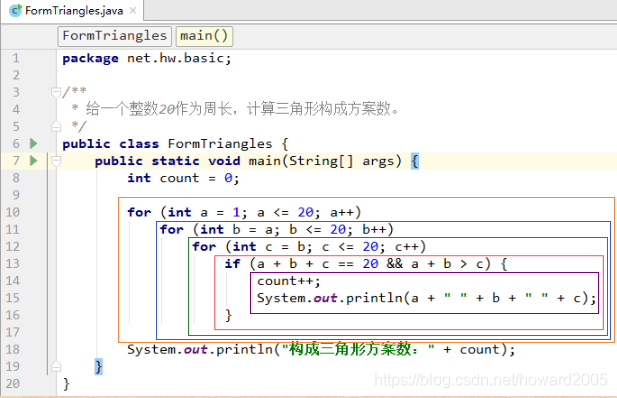Run main() from the line 7 gutter arrow
The width and height of the screenshot is (617, 398).
click(x=33, y=161)
